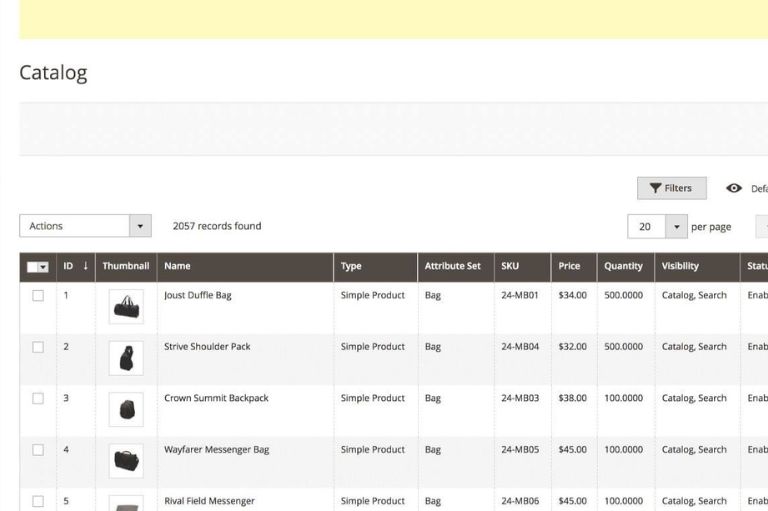
Task: Check the box for Wayfarer Messenger Bag row
Action: point(38,450)
